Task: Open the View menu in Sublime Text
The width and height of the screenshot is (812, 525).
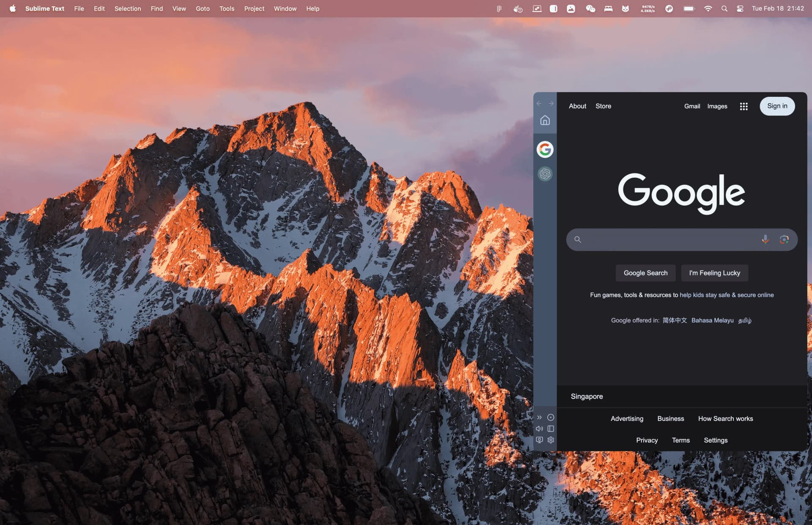Action: (178, 8)
